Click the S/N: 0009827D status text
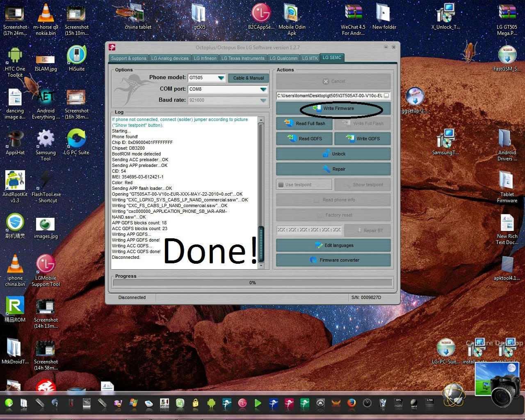525x420 pixels. pos(366,297)
